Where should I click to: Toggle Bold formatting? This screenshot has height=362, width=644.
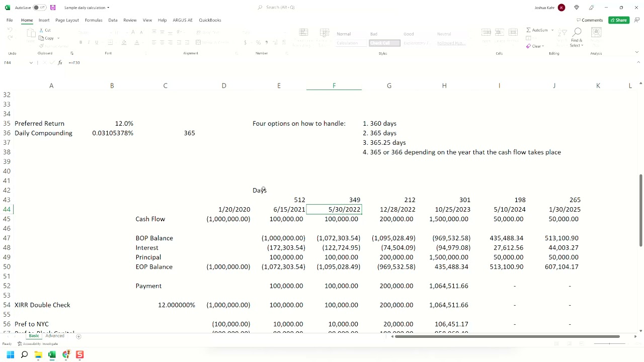click(80, 43)
